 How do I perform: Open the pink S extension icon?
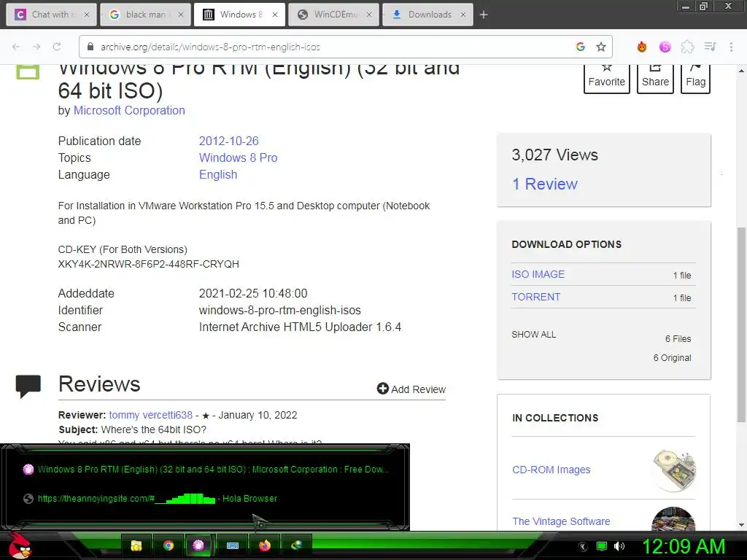(665, 47)
